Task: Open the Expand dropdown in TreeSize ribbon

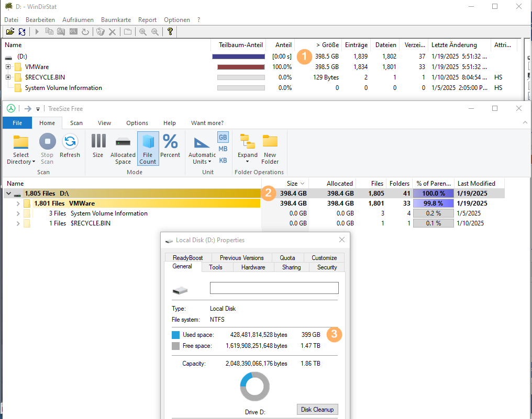Action: coord(247,158)
